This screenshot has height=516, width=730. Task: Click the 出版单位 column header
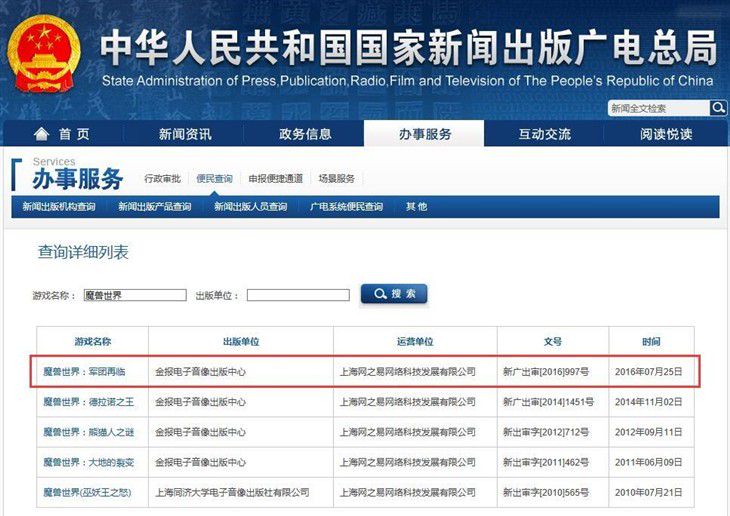(x=241, y=341)
